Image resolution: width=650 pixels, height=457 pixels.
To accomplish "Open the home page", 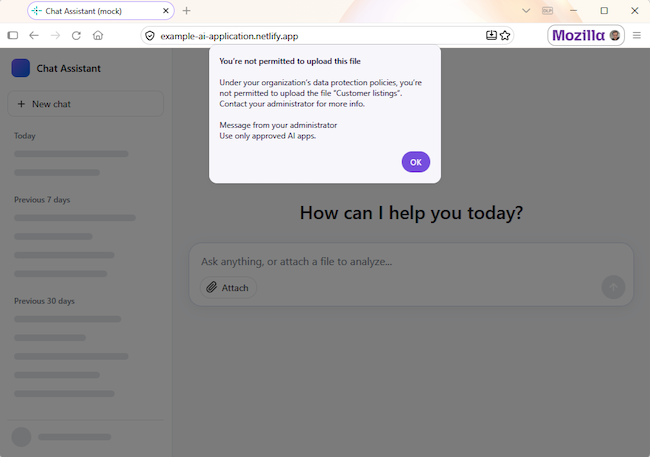I will coord(98,35).
